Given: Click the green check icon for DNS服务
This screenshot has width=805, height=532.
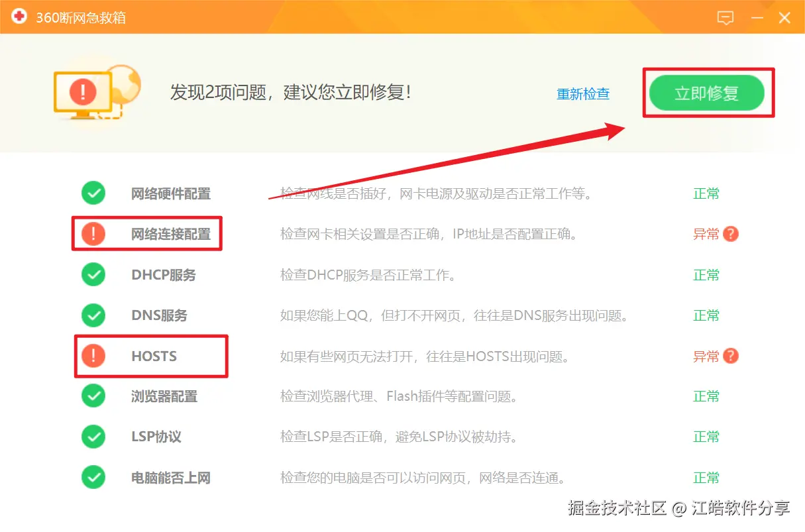Looking at the screenshot, I should pos(93,315).
